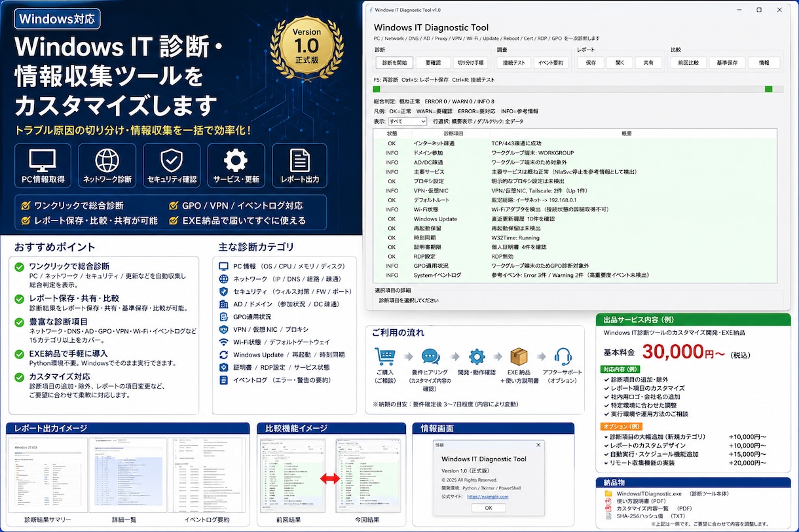
Task: Click the feather app icon in the title bar
Action: pos(371,10)
